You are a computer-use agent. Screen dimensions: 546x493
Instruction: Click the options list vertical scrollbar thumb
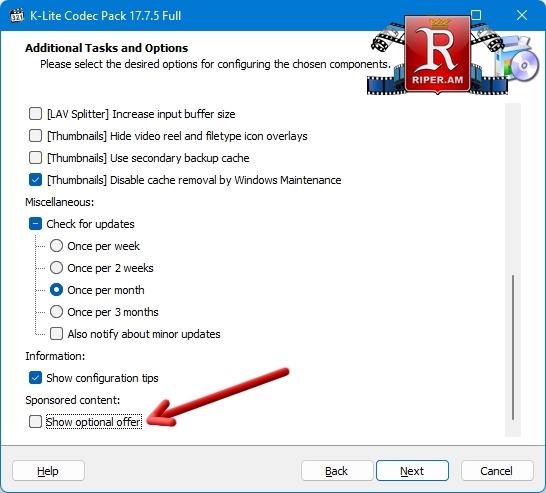(513, 347)
